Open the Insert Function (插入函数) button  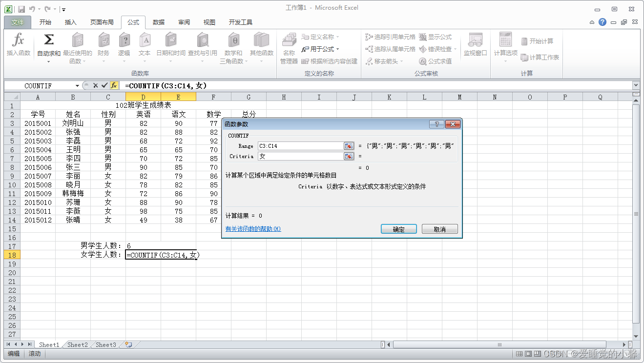click(19, 46)
